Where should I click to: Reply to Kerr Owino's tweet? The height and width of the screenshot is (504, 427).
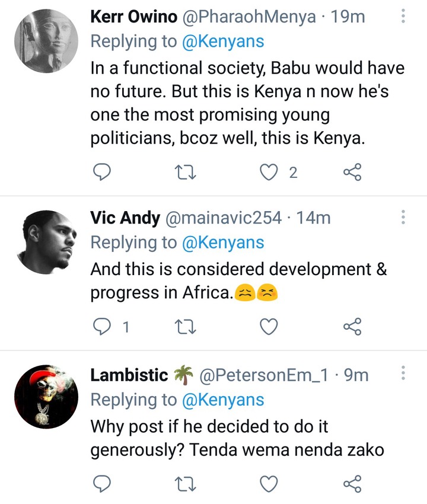point(102,173)
